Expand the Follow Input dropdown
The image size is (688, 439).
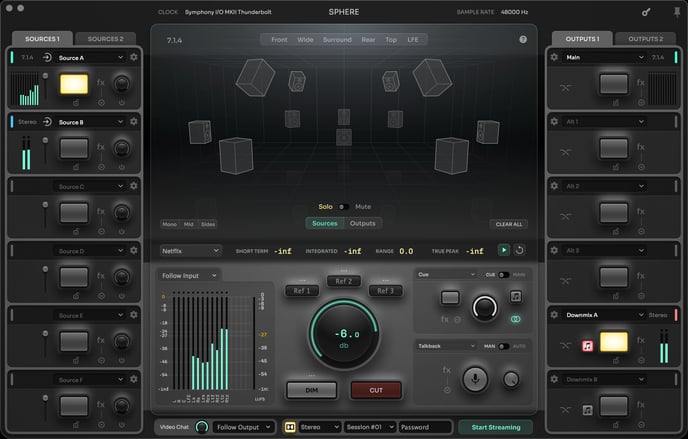(190, 275)
